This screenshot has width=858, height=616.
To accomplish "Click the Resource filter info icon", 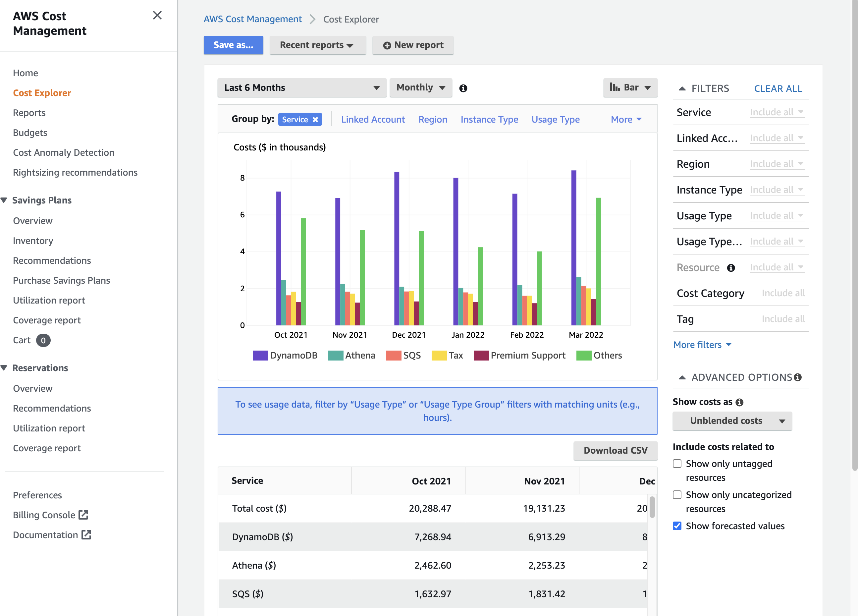I will (x=731, y=268).
